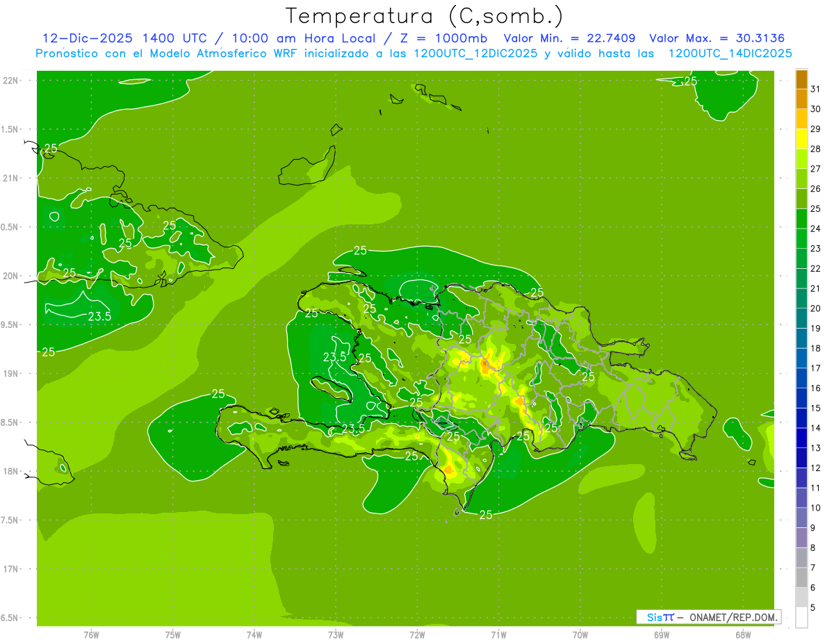The height and width of the screenshot is (644, 834).
Task: Click the "74W" longitude axis label
Action: coord(254,634)
